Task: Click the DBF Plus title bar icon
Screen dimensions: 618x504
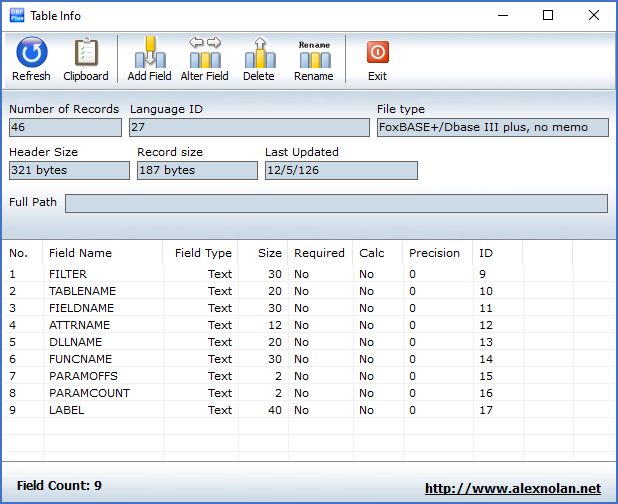Action: [x=17, y=15]
